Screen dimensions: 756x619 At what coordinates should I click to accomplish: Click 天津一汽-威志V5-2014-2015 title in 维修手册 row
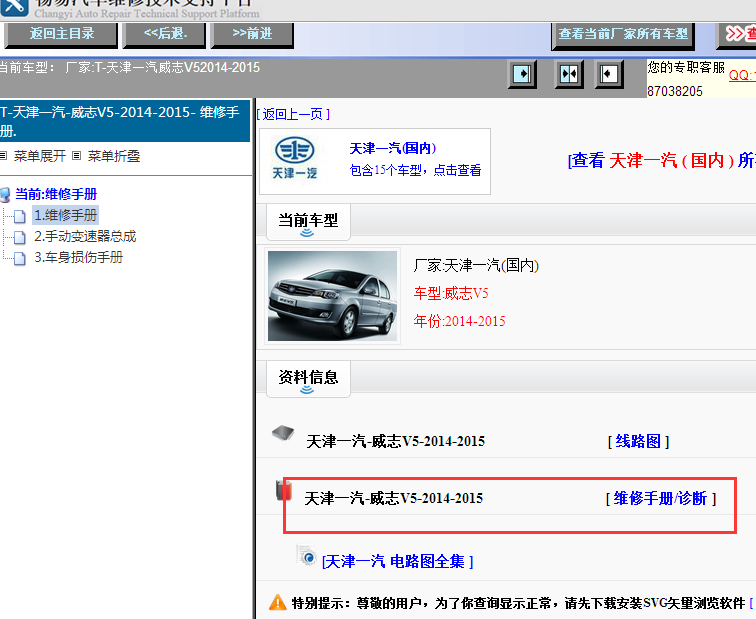[x=393, y=498]
